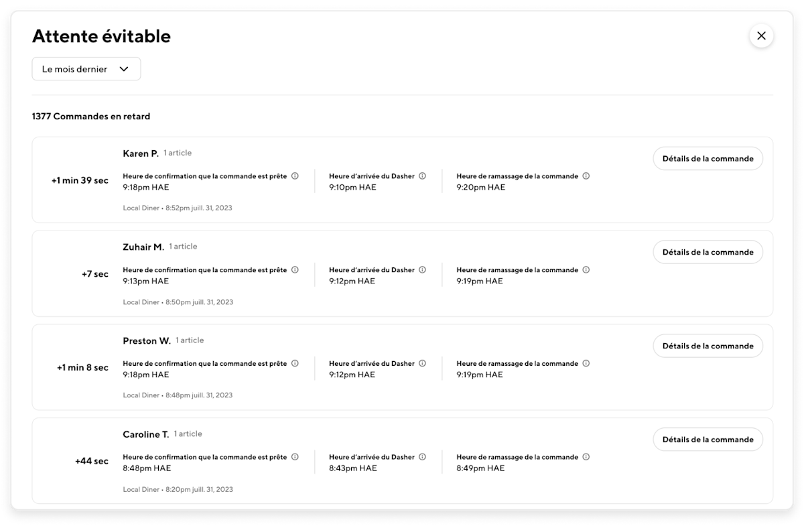Open the 'Le mois dernier' period dropdown

[x=86, y=69]
